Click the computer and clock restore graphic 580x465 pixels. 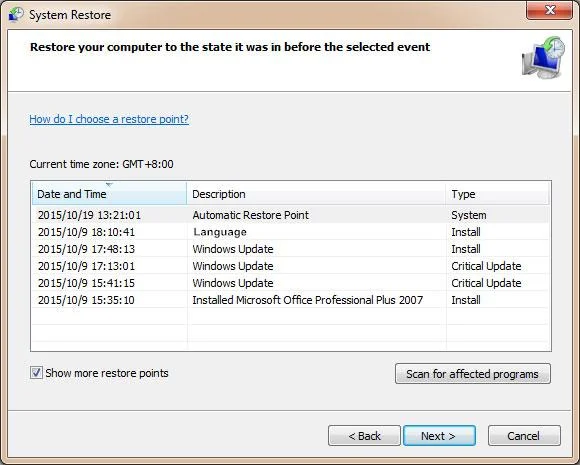543,58
